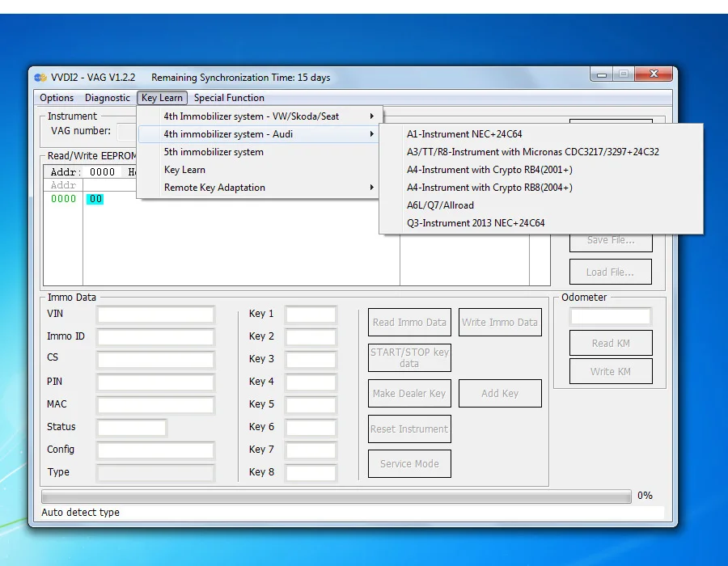Screen dimensions: 728x566
Task: Click the Key Learn menu
Action: tap(162, 98)
